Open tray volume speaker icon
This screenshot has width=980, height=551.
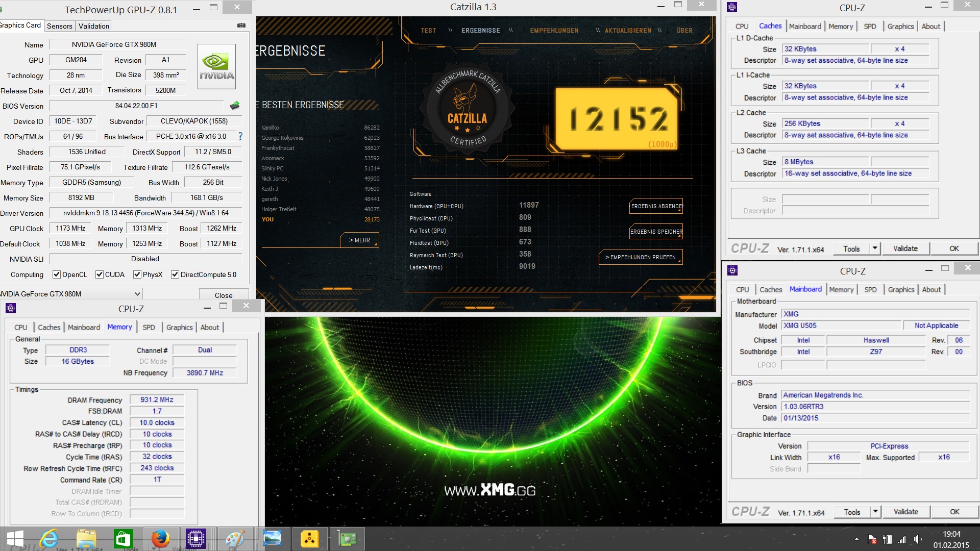pos(917,539)
